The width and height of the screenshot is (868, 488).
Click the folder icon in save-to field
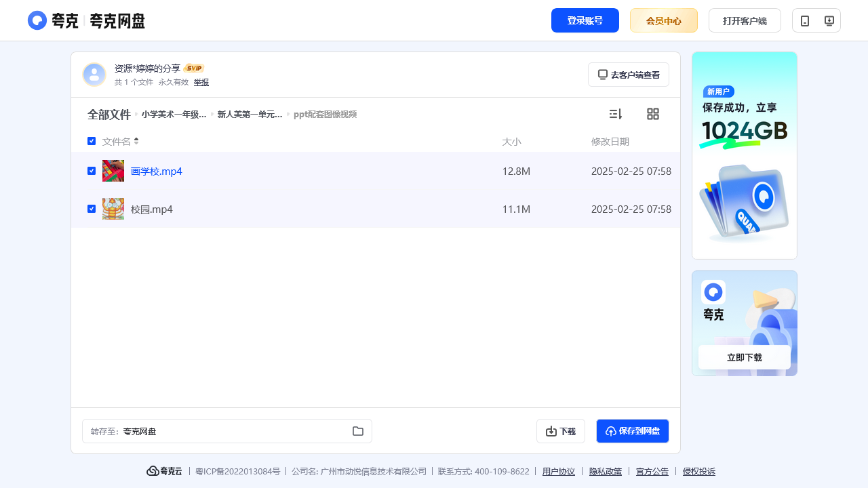pyautogui.click(x=358, y=431)
